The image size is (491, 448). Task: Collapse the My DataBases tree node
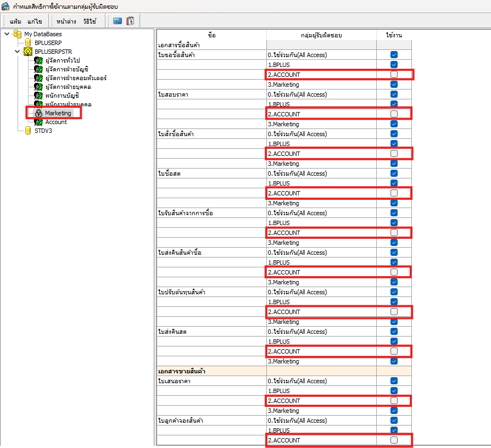pyautogui.click(x=7, y=34)
